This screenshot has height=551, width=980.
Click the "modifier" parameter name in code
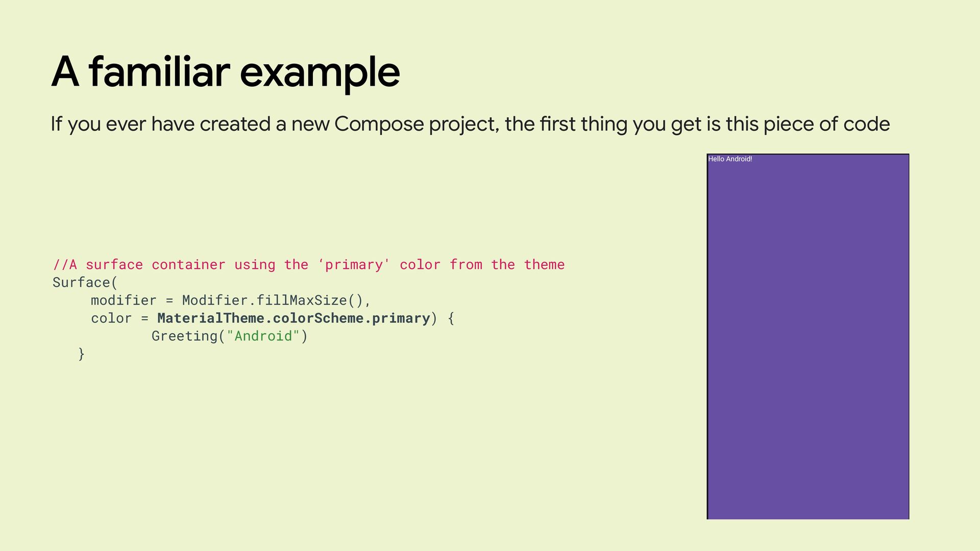pos(124,300)
